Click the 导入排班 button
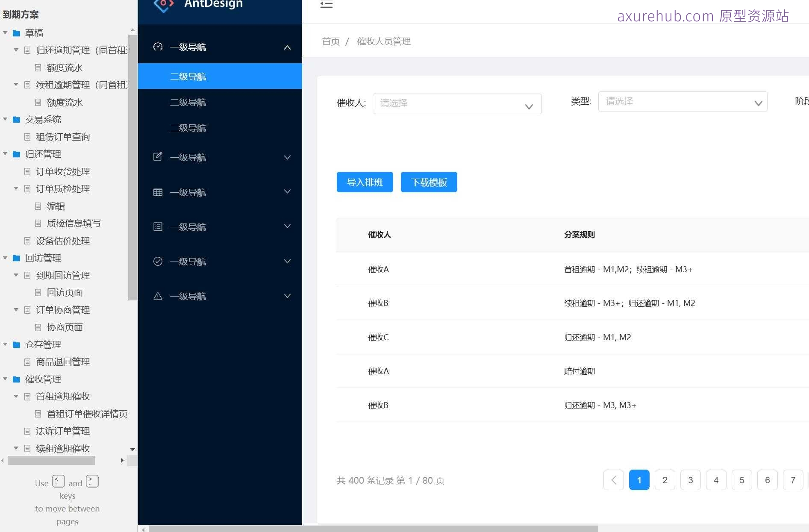809x532 pixels. click(365, 182)
